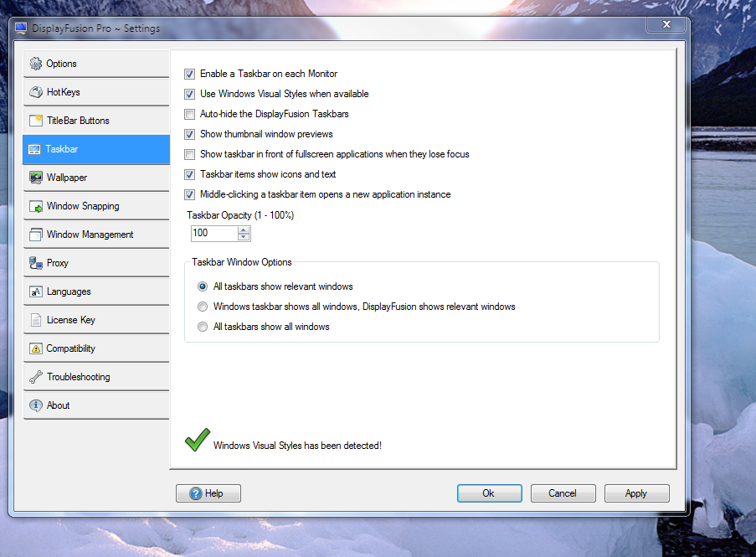
Task: Open the License Key tab
Action: pyautogui.click(x=70, y=320)
